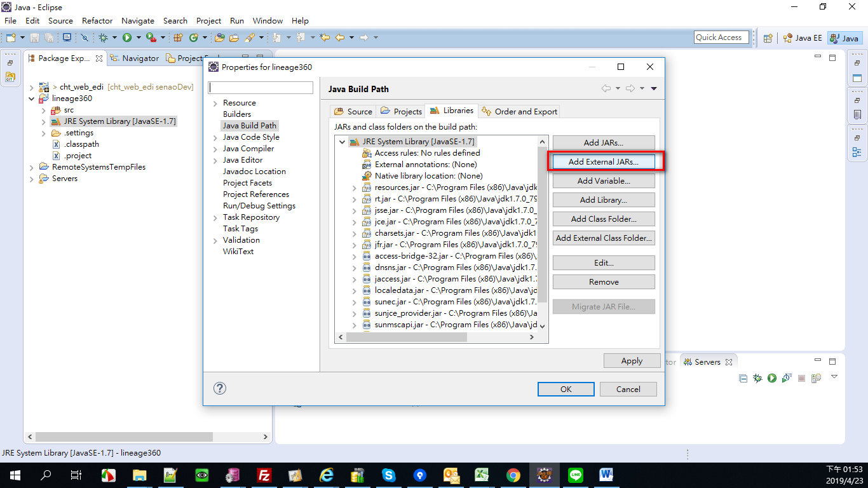Screen dimensions: 868x488
Task: Click the flashlight Search toolbar icon
Action: (250, 37)
